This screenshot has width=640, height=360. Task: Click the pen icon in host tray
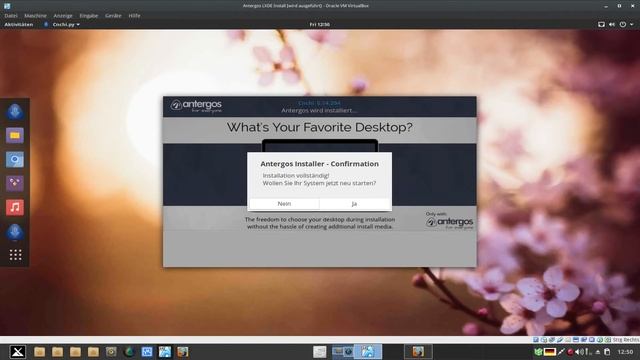point(561,352)
